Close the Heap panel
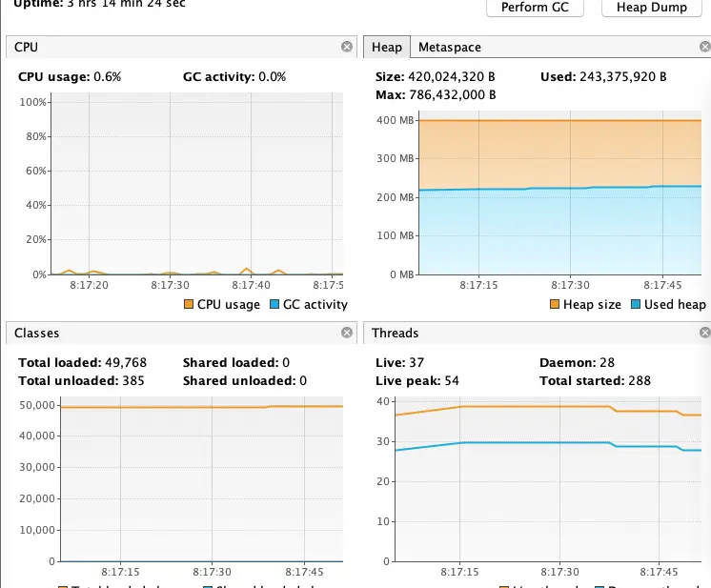This screenshot has width=711, height=588. click(x=704, y=47)
